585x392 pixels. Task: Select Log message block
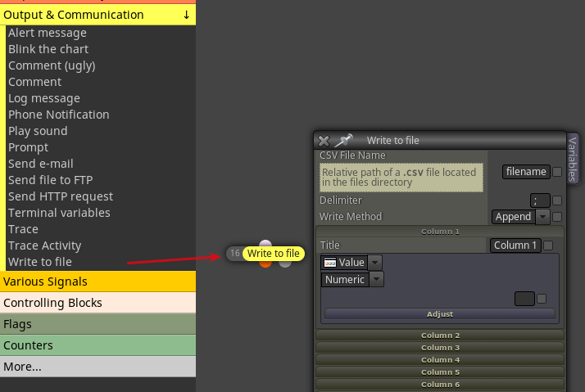44,98
